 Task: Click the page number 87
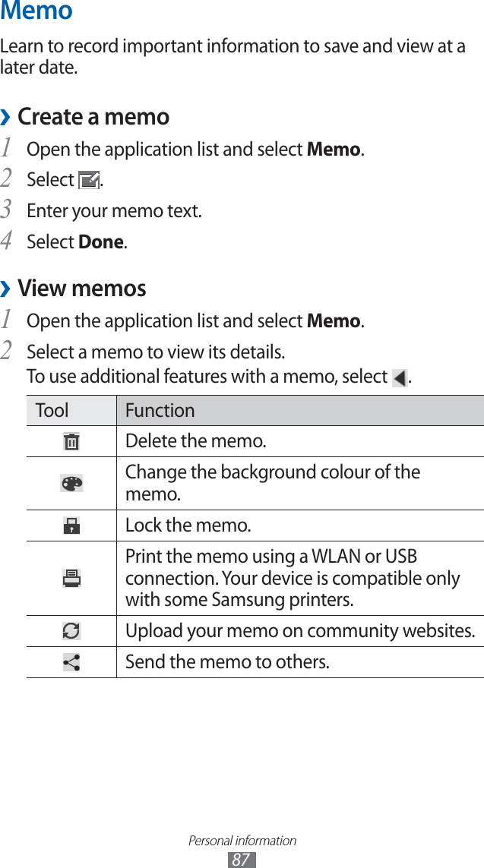(241, 859)
